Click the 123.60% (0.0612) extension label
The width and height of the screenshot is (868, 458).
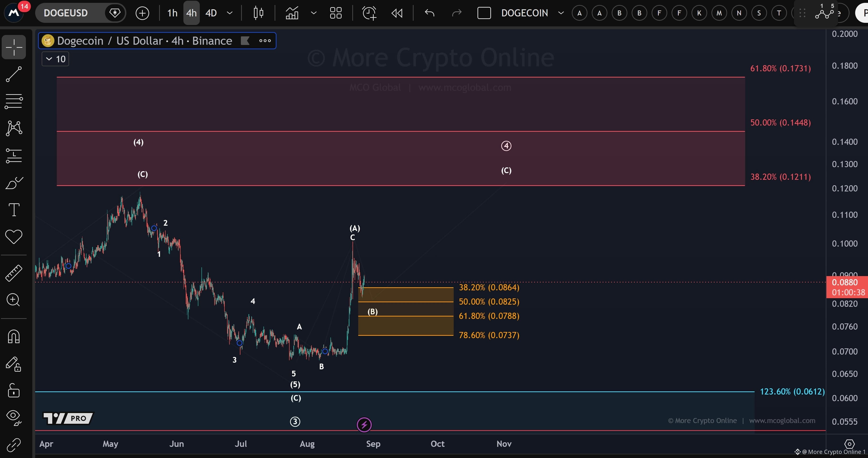(792, 392)
